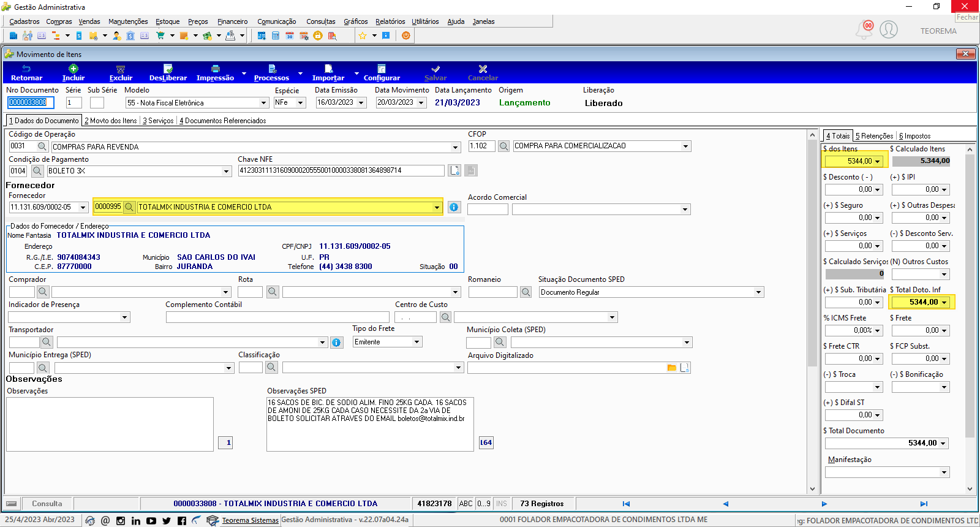980x527 pixels.
Task: Switch to the 5 Retenções tab
Action: click(x=875, y=136)
